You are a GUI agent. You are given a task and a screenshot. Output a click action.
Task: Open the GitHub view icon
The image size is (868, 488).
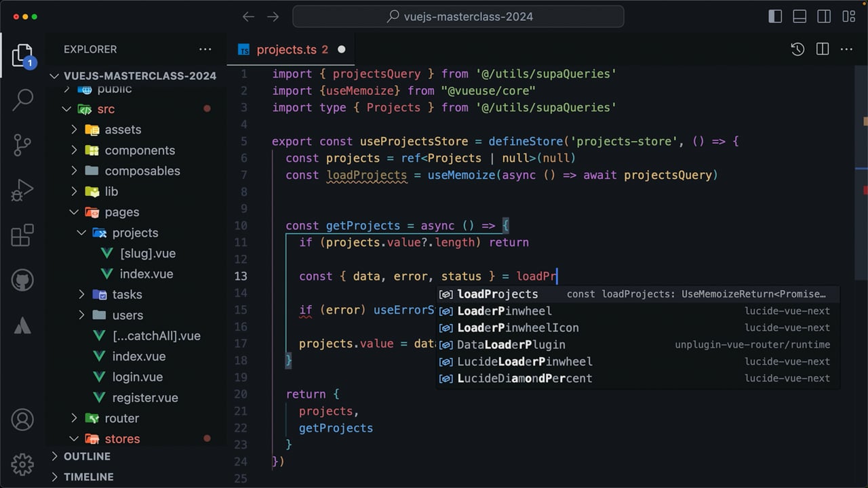22,280
